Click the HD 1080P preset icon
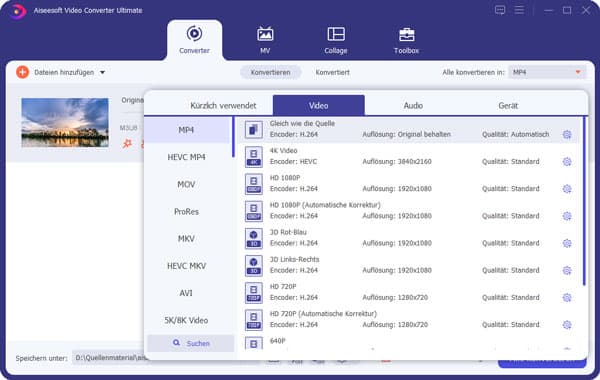 pyautogui.click(x=253, y=184)
